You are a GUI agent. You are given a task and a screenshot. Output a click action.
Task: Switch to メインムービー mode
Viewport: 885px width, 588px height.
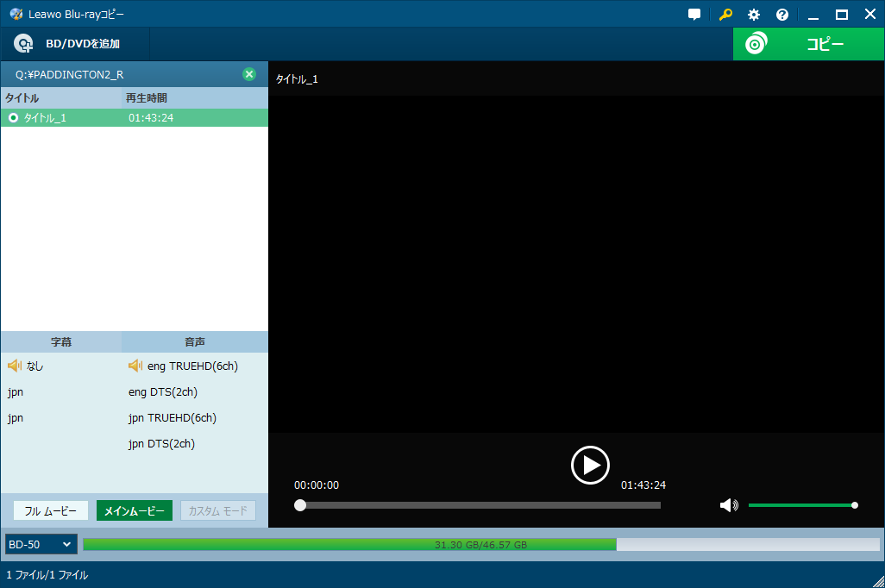(x=135, y=510)
